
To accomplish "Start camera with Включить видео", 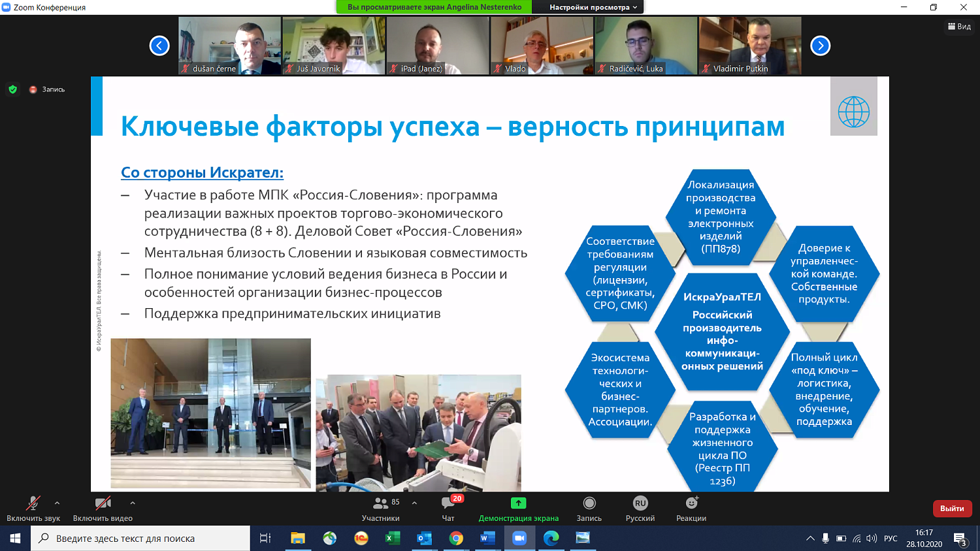I will pyautogui.click(x=103, y=509).
